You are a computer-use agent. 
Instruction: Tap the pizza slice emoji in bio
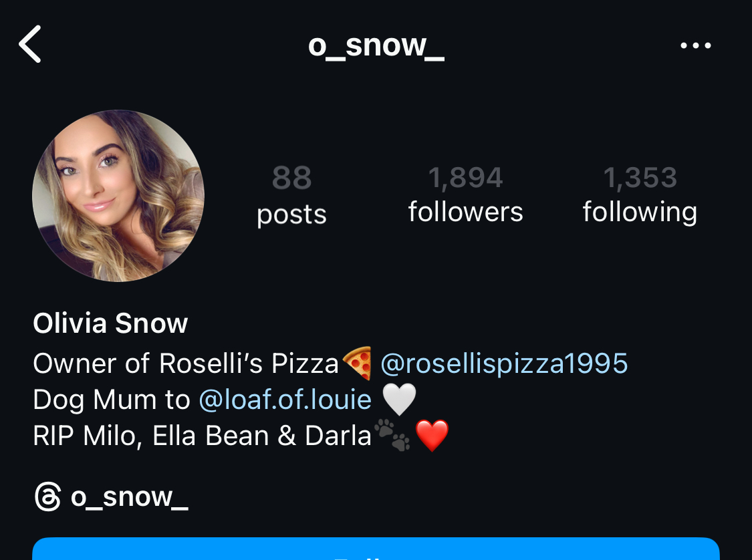(x=358, y=363)
